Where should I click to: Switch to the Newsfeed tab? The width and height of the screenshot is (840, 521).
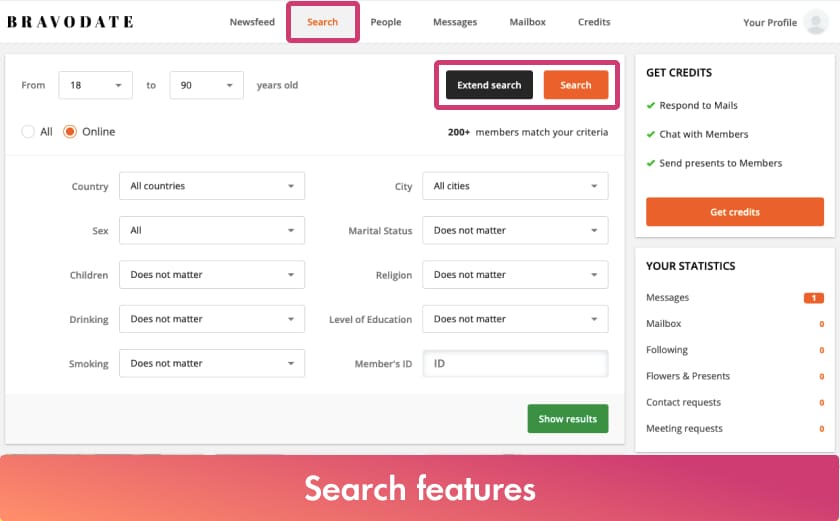pos(250,22)
